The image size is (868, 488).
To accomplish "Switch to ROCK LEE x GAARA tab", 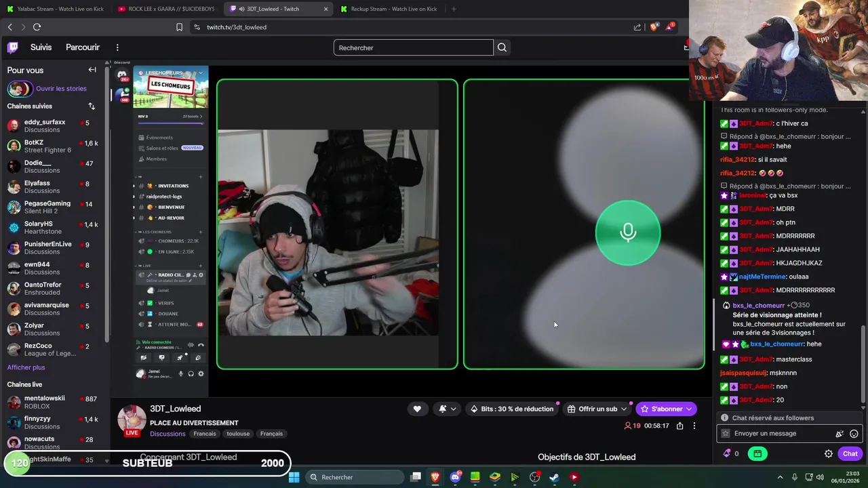I will pyautogui.click(x=165, y=9).
